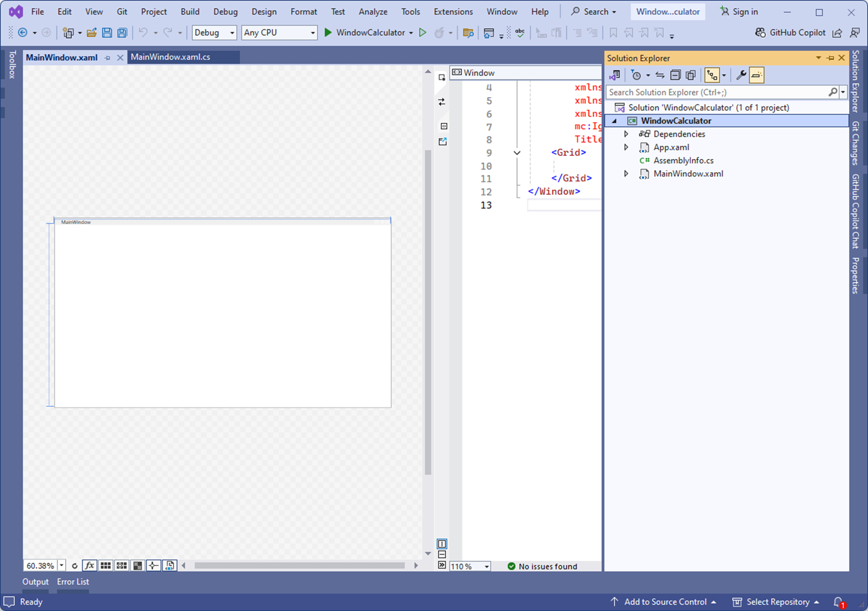Open the startup project dropdown arrow after WindowCalculator
Image resolution: width=868 pixels, height=611 pixels.
[411, 33]
